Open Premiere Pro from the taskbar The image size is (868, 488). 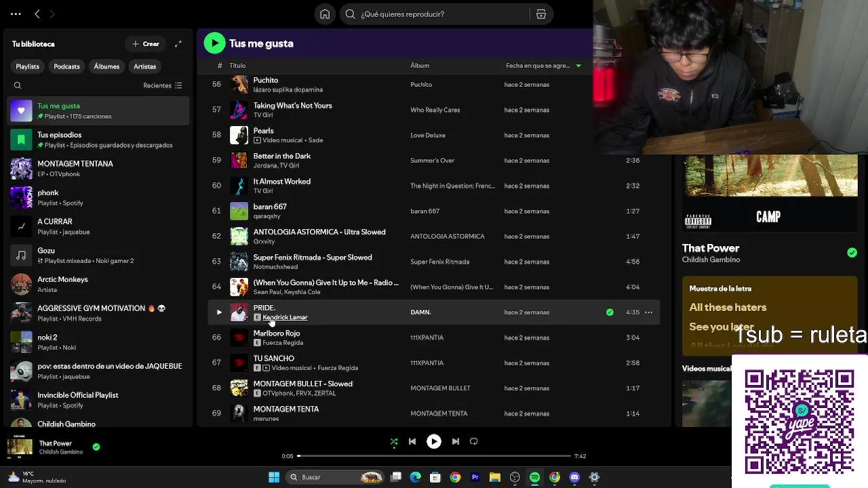[475, 477]
